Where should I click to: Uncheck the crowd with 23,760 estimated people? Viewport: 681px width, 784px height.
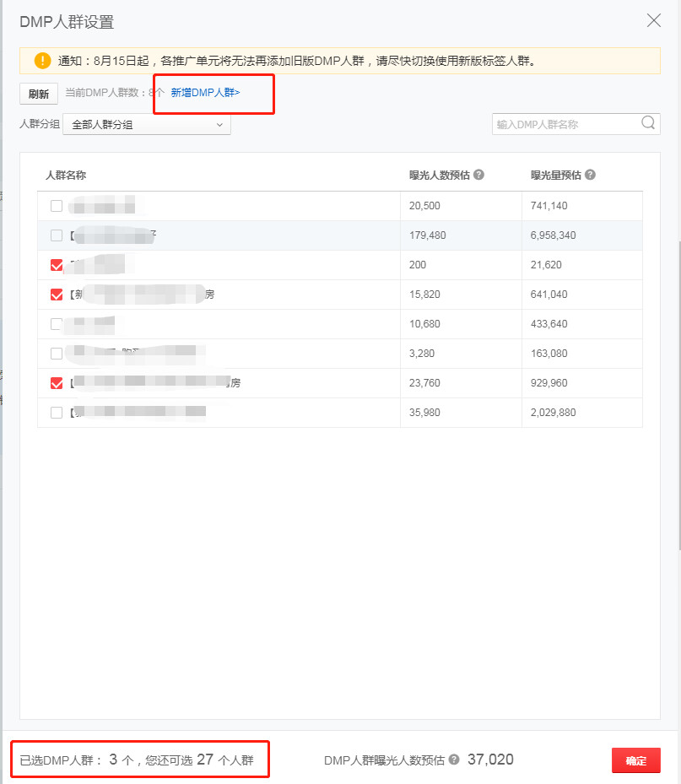coord(57,383)
